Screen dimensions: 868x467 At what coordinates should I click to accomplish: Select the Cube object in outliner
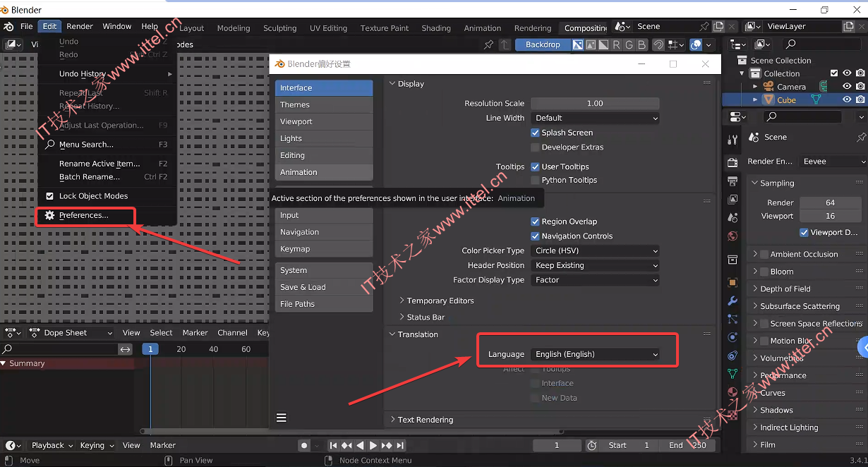[786, 100]
